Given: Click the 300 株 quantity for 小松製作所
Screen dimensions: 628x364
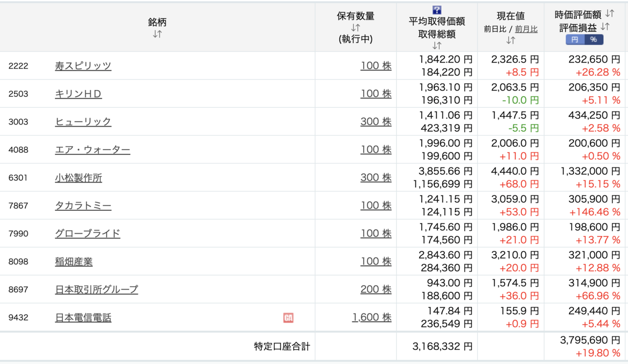Looking at the screenshot, I should (376, 178).
